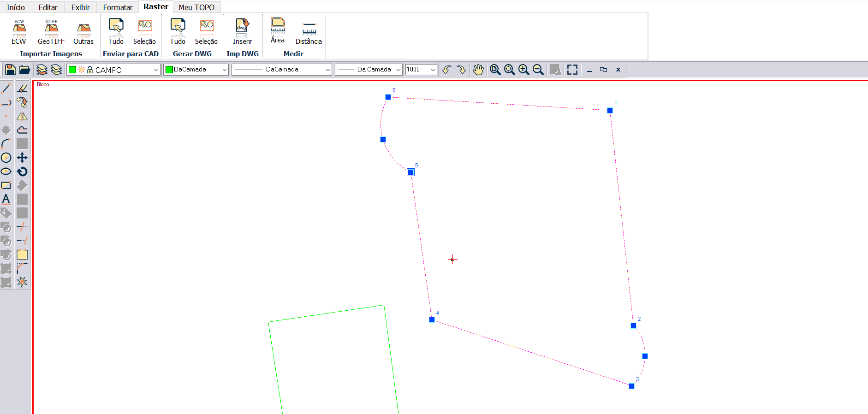This screenshot has width=868, height=414.
Task: Open the Meu TOPO tab
Action: click(x=196, y=7)
